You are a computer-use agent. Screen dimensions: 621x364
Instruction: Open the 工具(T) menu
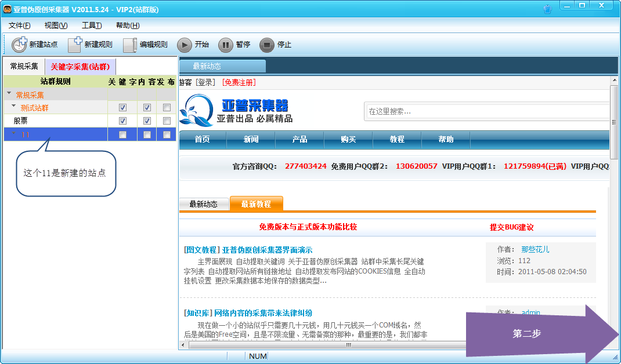pyautogui.click(x=92, y=26)
